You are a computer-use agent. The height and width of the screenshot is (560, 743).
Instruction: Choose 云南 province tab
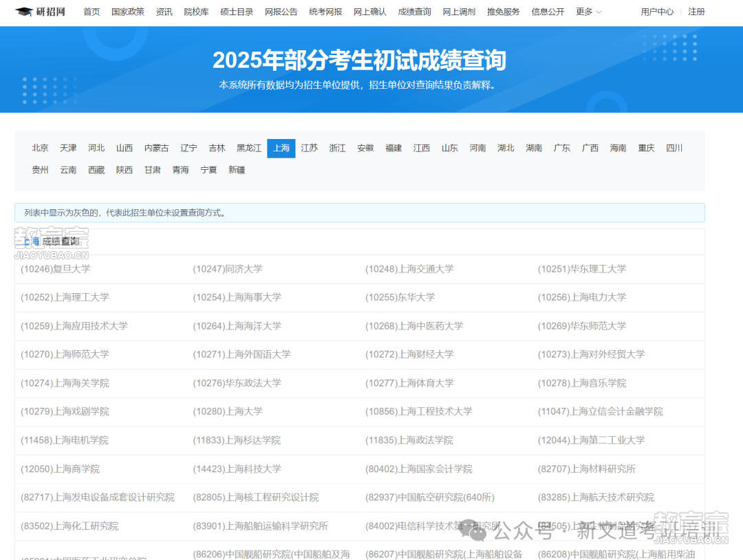pyautogui.click(x=68, y=170)
